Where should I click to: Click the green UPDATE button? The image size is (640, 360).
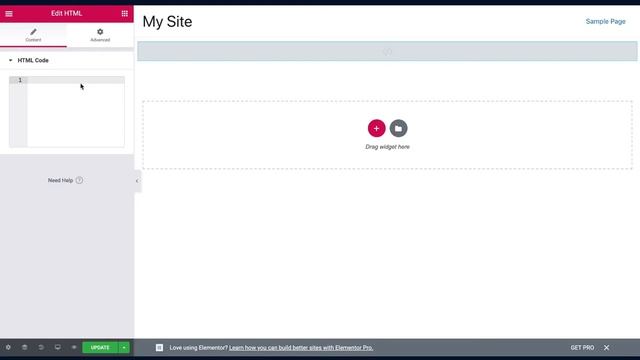[100, 347]
